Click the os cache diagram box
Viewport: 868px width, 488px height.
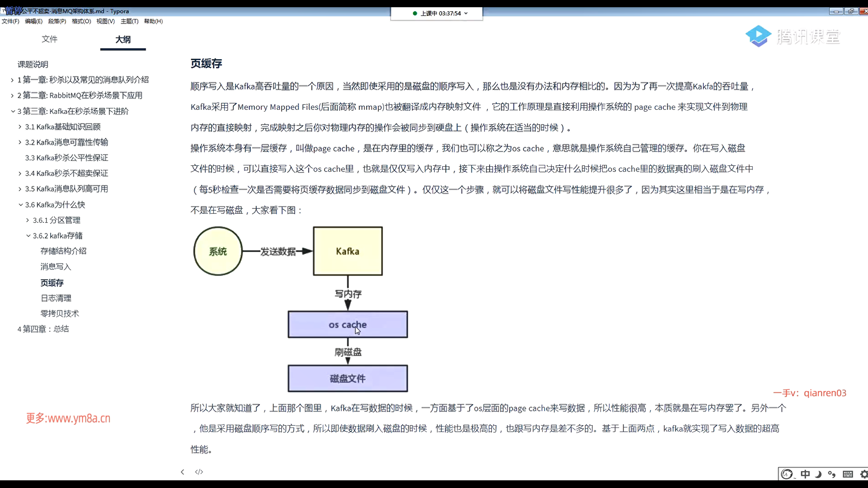point(348,324)
